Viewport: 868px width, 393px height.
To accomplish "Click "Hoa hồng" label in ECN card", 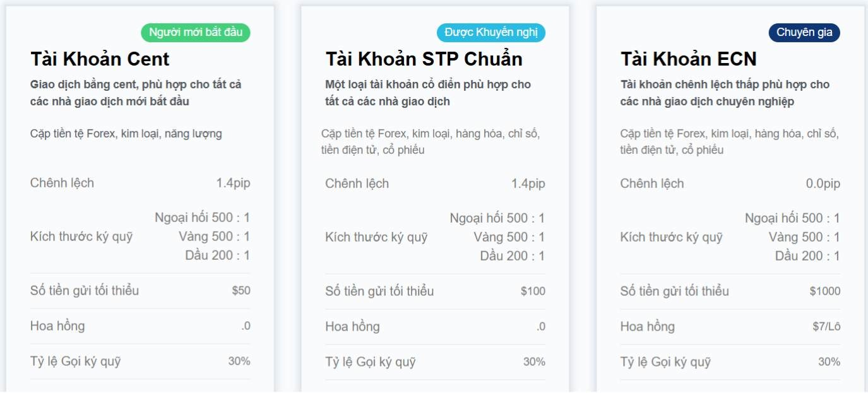I will point(647,327).
